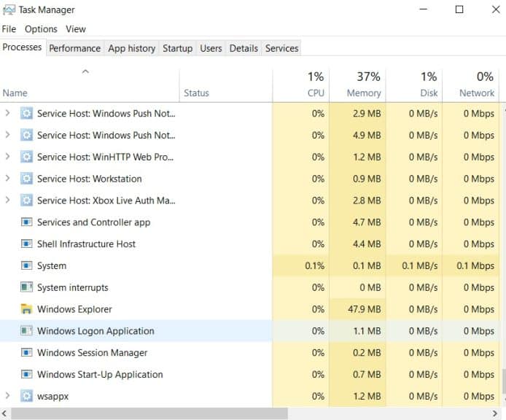This screenshot has height=420, width=506.
Task: Switch to the Startup tab
Action: [x=177, y=48]
